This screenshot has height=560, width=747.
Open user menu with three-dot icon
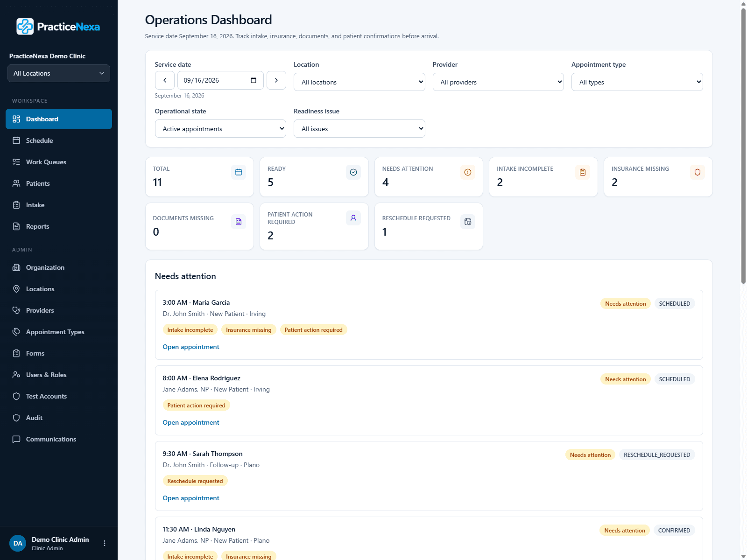(105, 543)
